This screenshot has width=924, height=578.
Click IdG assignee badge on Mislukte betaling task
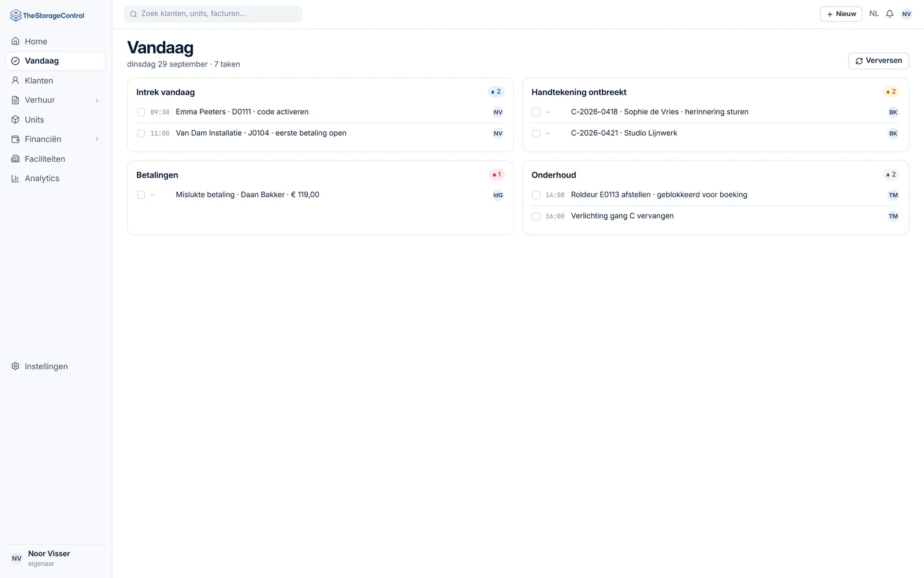[x=498, y=195]
